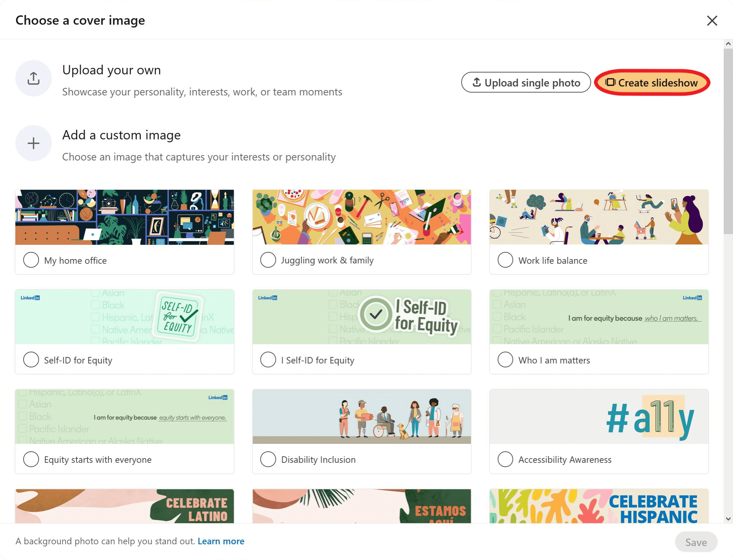Select the Disability Inclusion cover option

(x=268, y=459)
